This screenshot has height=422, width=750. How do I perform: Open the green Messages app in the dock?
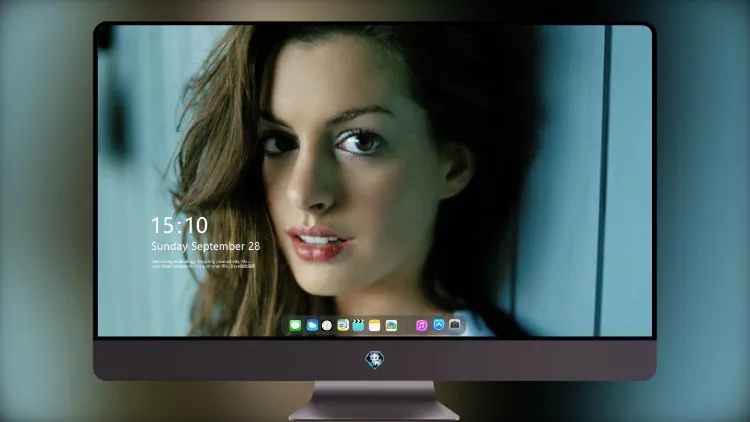(x=295, y=326)
